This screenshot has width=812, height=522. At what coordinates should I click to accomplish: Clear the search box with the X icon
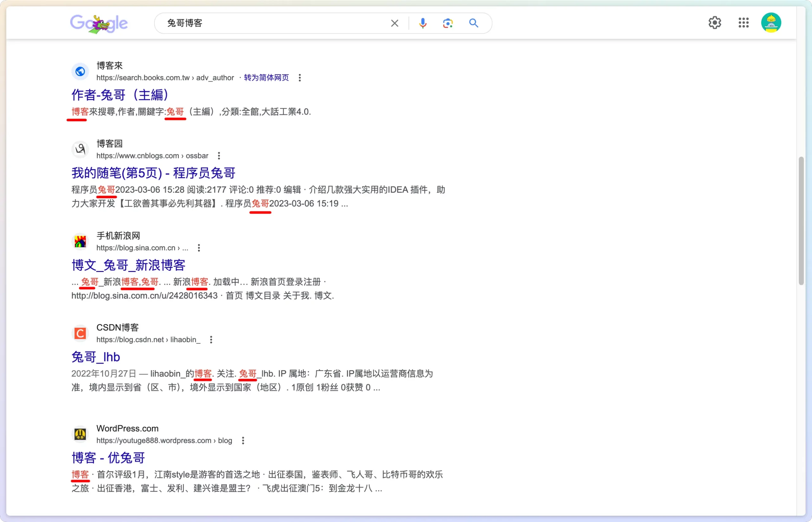[394, 23]
